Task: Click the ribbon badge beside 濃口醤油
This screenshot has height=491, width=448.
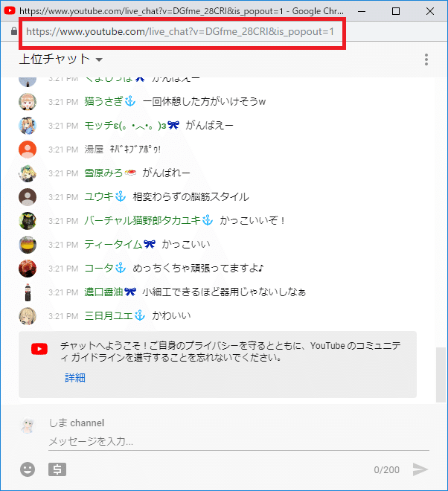Action: pos(130,292)
